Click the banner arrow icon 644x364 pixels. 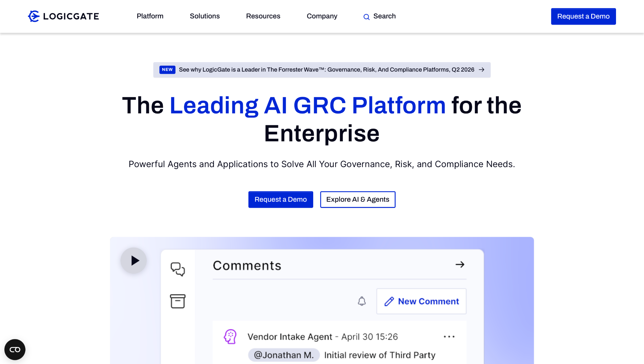[481, 70]
